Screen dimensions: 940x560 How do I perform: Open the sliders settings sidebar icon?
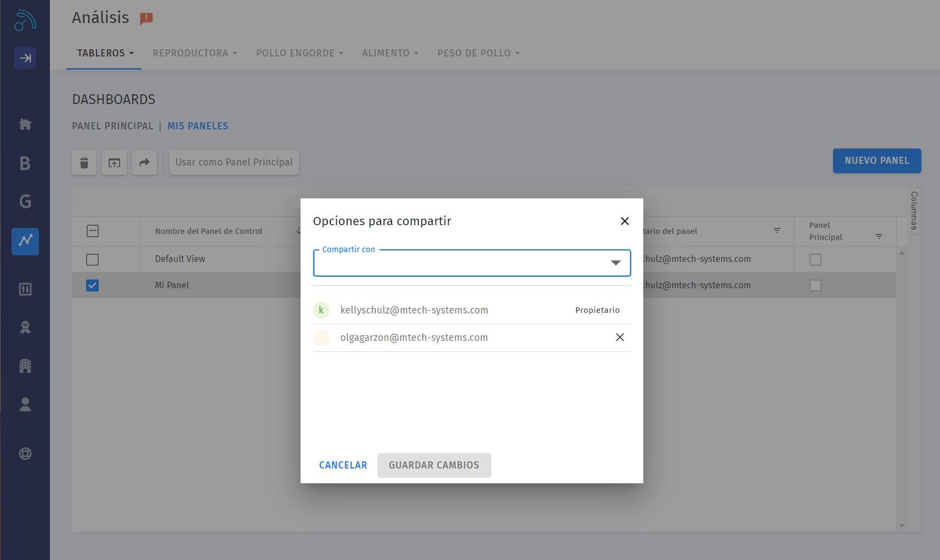point(25,289)
